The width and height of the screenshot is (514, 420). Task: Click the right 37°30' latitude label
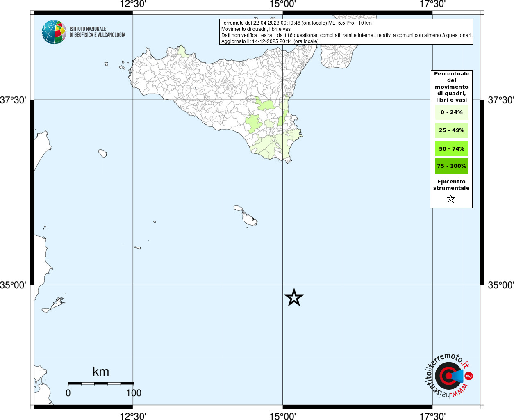click(501, 100)
